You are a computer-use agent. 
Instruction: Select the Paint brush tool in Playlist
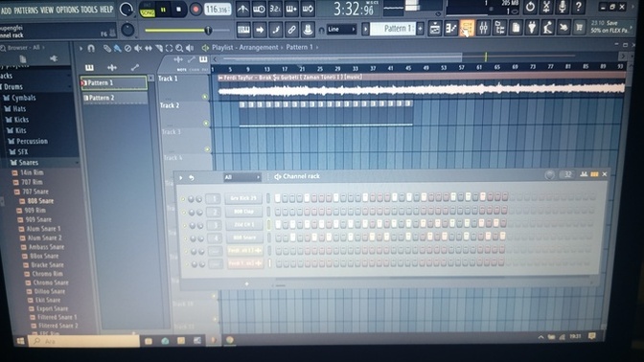click(x=117, y=49)
